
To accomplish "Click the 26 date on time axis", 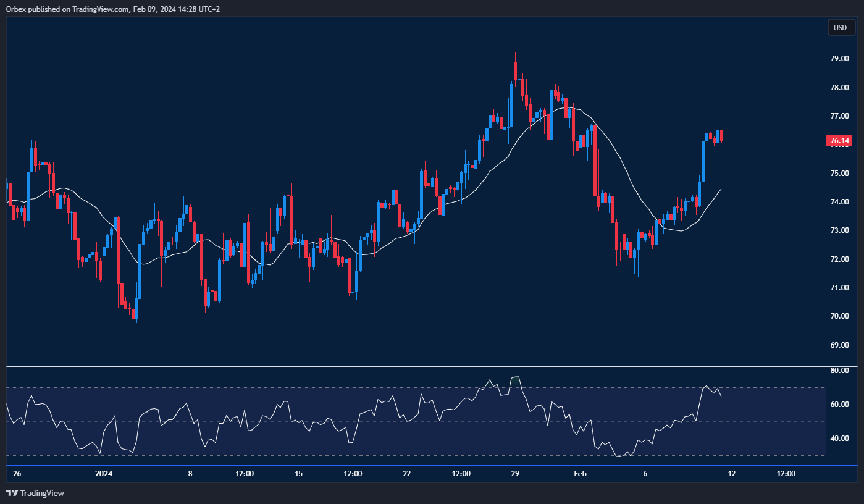I will tap(17, 474).
